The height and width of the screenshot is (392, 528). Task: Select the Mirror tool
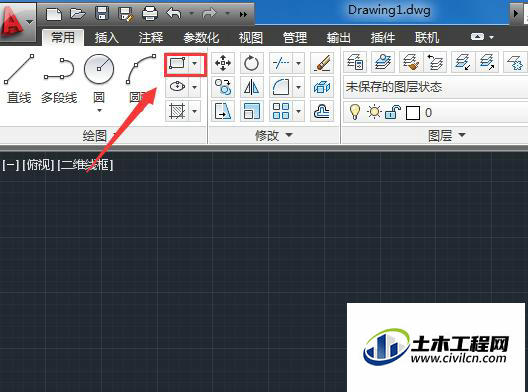252,87
